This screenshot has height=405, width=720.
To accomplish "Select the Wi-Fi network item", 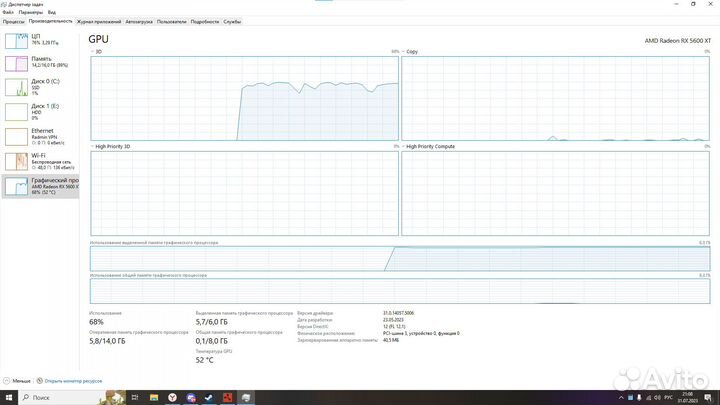I will [40, 162].
